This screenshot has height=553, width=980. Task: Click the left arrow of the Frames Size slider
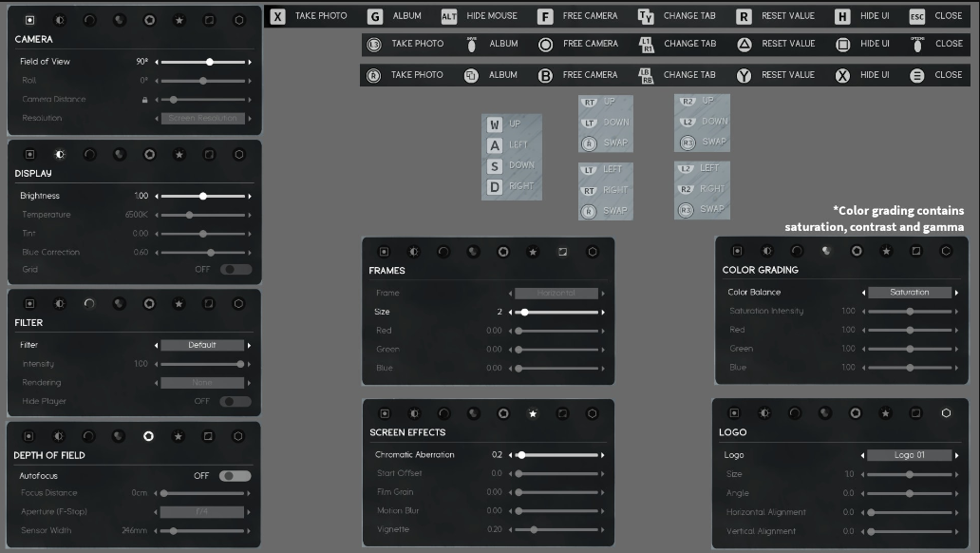[x=510, y=312]
